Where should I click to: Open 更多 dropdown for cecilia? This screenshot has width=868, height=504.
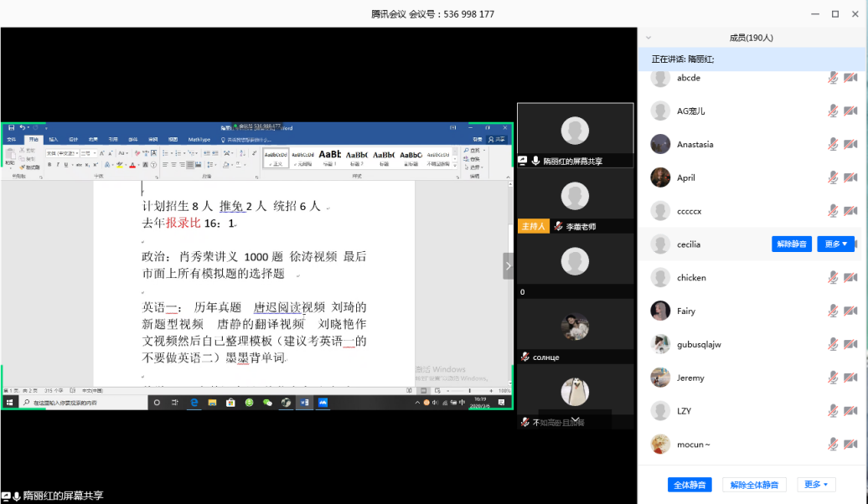click(835, 244)
